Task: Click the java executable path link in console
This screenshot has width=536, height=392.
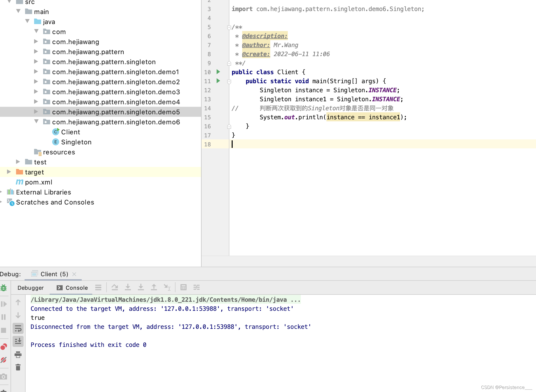Action: pyautogui.click(x=165, y=300)
